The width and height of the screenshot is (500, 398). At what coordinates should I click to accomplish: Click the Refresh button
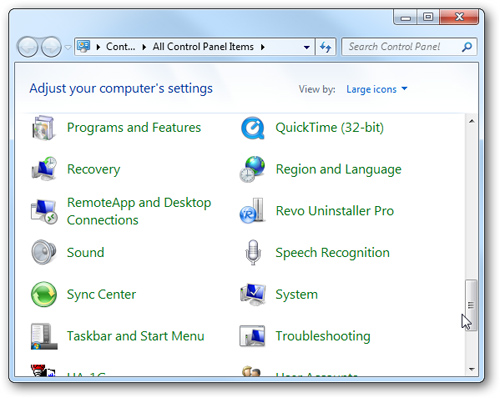[325, 47]
